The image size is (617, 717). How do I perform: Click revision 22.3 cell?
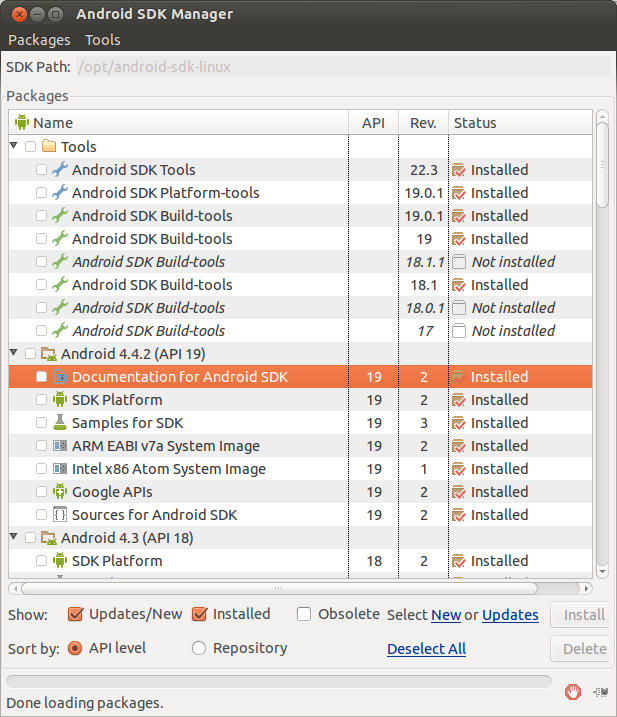click(424, 170)
